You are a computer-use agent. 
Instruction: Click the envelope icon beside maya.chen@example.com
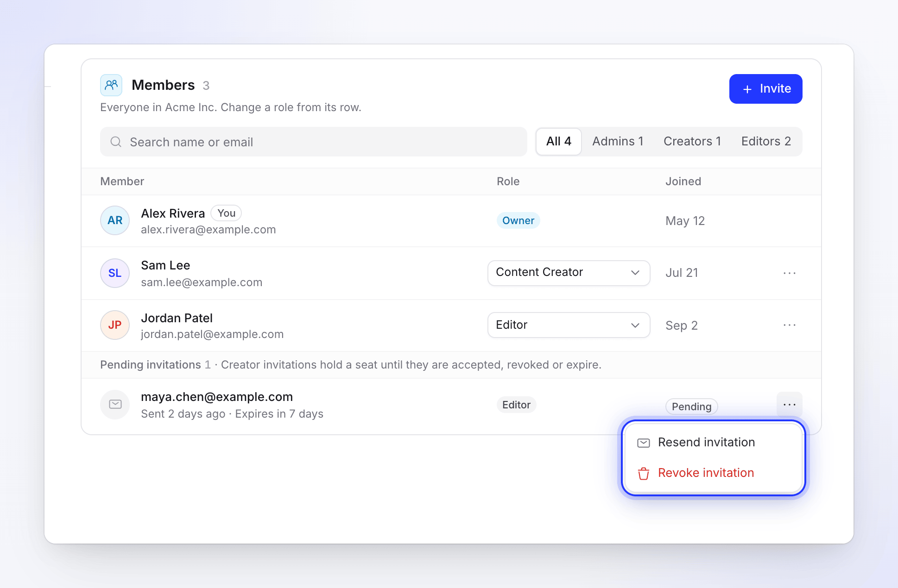pos(115,405)
